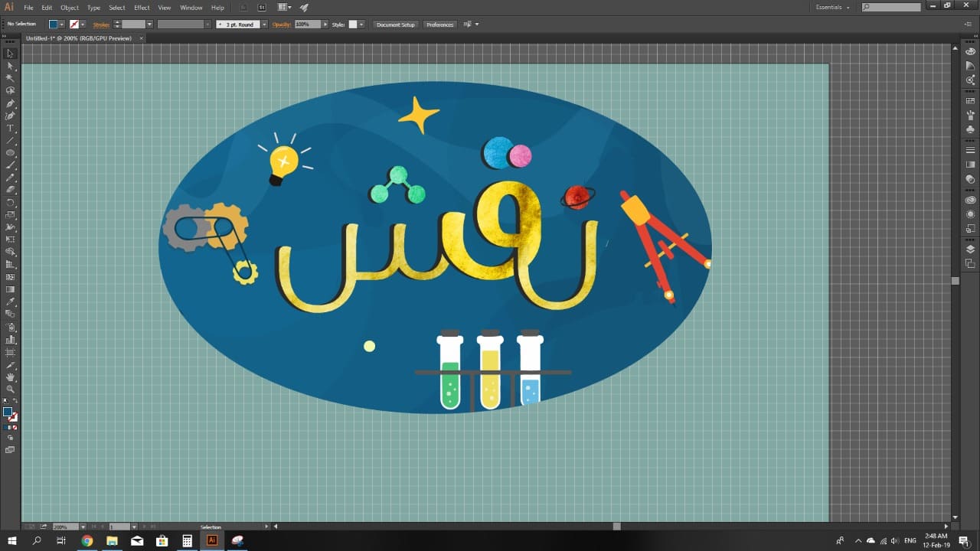Open the Window menu
The width and height of the screenshot is (980, 551).
tap(191, 8)
